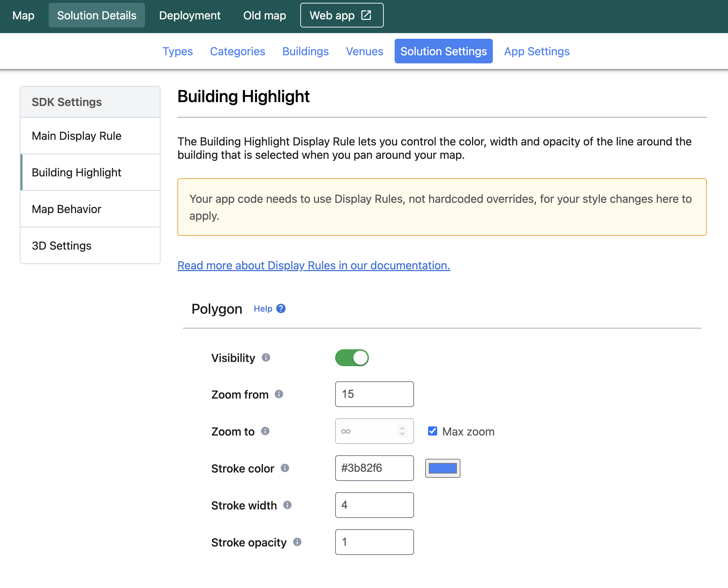Open the Deployment menu item
Image resolution: width=728 pixels, height=588 pixels.
189,15
